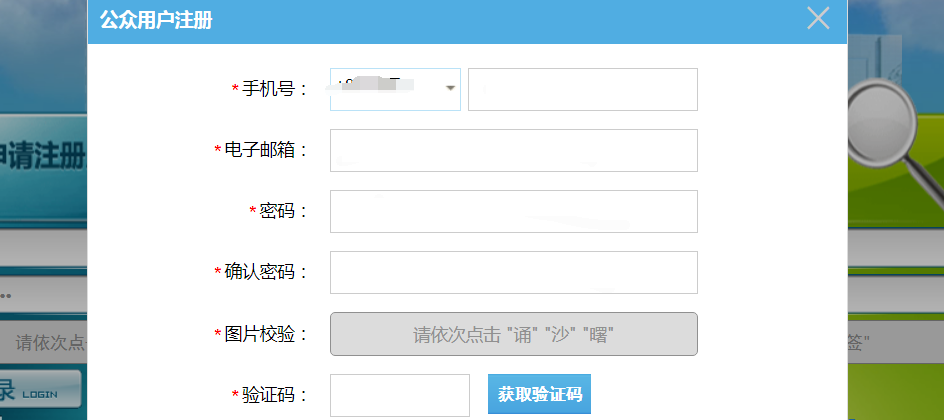
Task: Focus the 电子邮箱 email input field
Action: pyautogui.click(x=513, y=150)
